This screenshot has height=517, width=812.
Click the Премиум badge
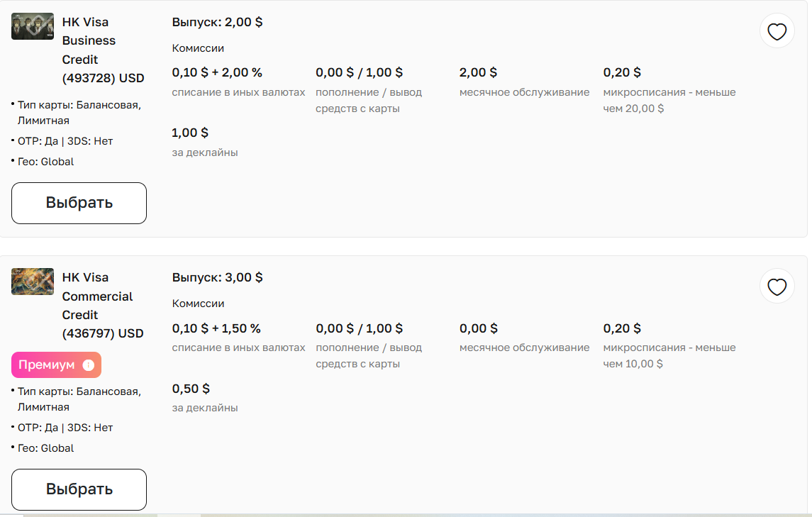pyautogui.click(x=57, y=365)
